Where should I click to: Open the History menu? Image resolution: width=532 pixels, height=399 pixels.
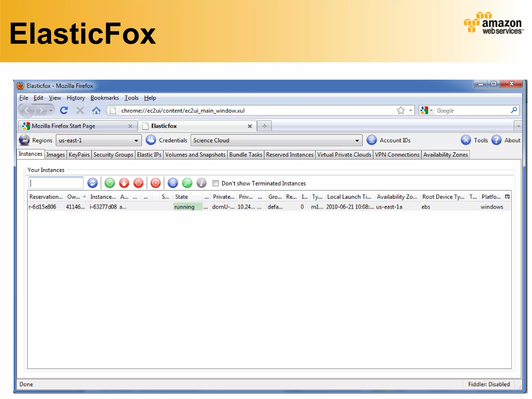click(x=76, y=98)
